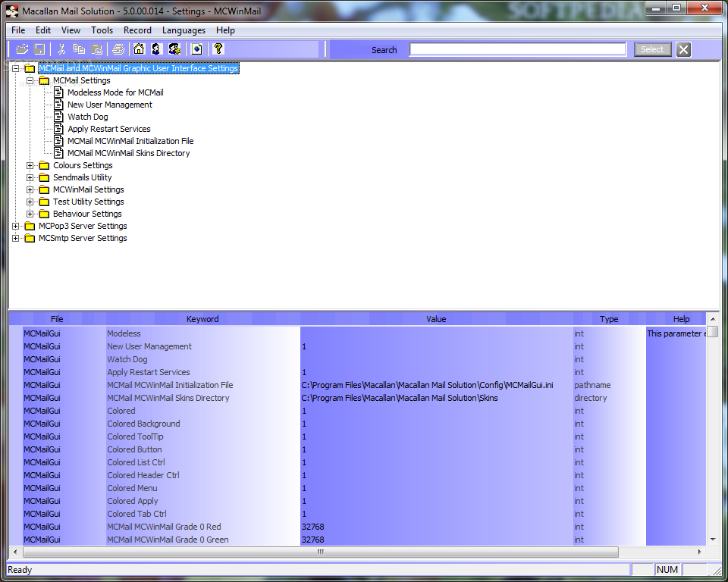Click the globe document toolbar icon
The width and height of the screenshot is (728, 582).
[197, 49]
